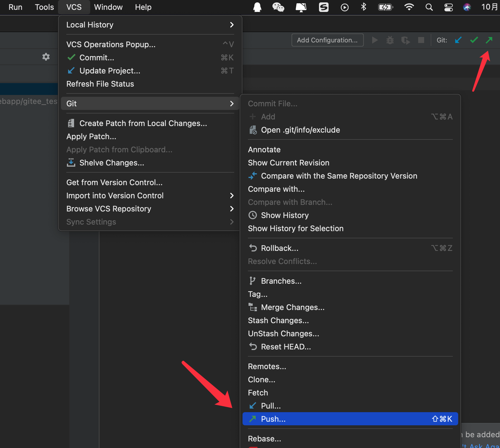Viewport: 500px width, 448px height.
Task: Open Bluetooth menu bar icon
Action: [x=364, y=7]
